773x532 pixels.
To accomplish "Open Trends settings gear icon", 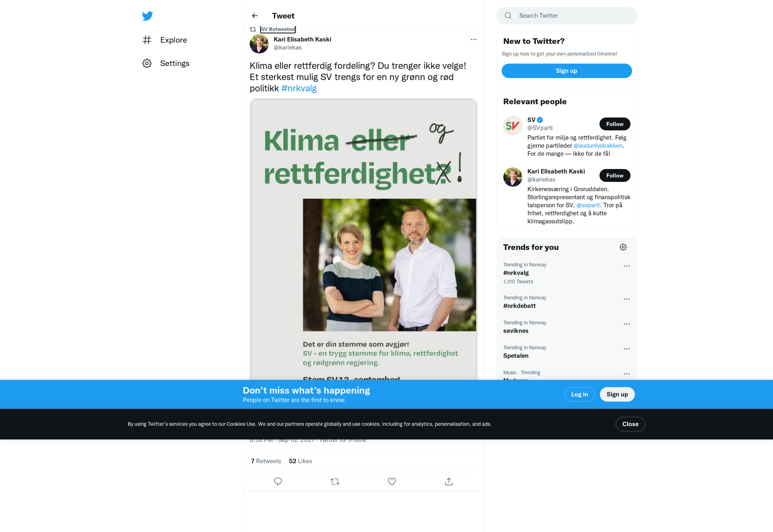I will 623,247.
